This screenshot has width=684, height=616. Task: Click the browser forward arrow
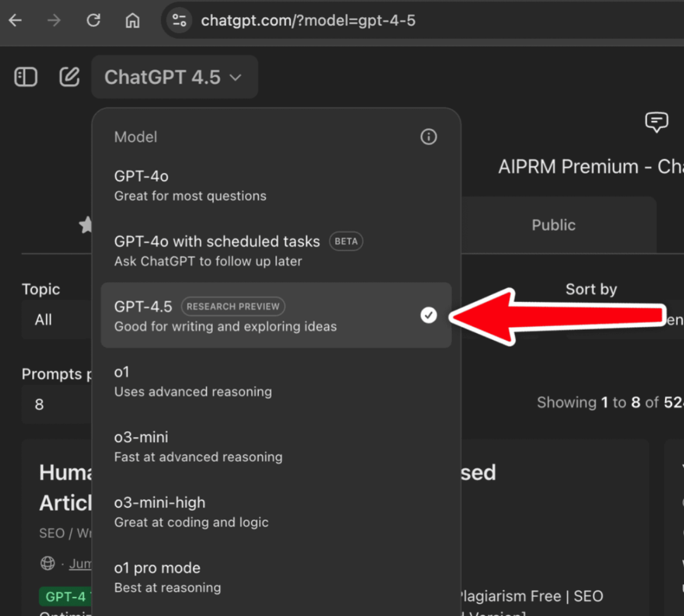coord(54,20)
